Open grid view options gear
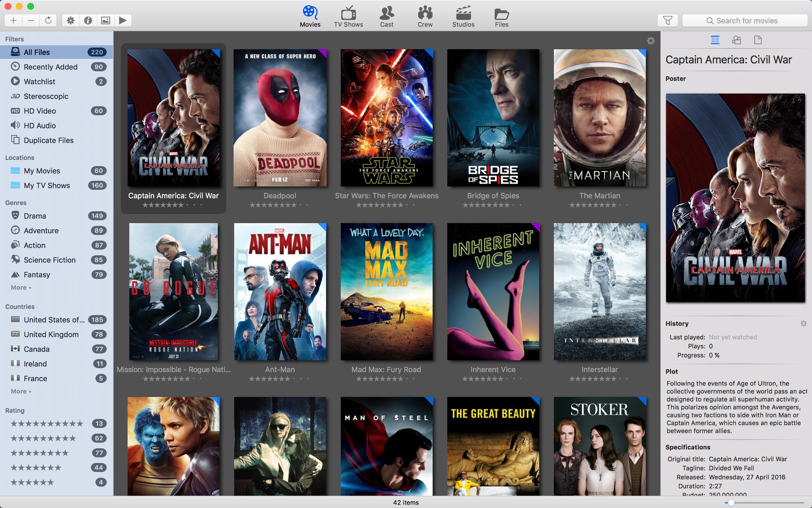Image resolution: width=812 pixels, height=508 pixels. (x=651, y=41)
